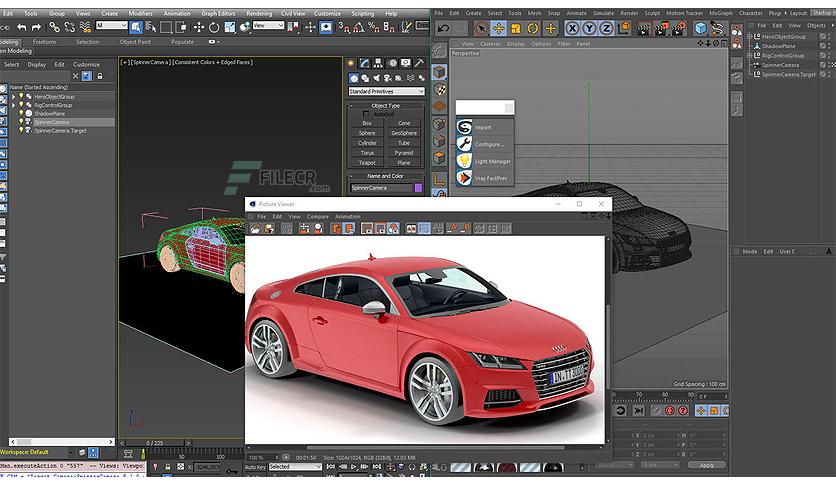Click the Open file icon in Picture Viewer
836x484 pixels.
click(x=255, y=229)
